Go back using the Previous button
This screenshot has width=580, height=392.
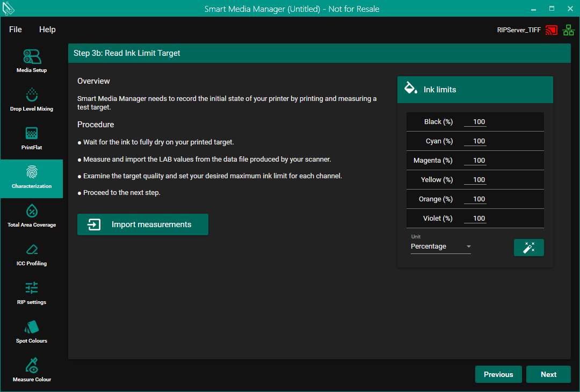tap(498, 374)
